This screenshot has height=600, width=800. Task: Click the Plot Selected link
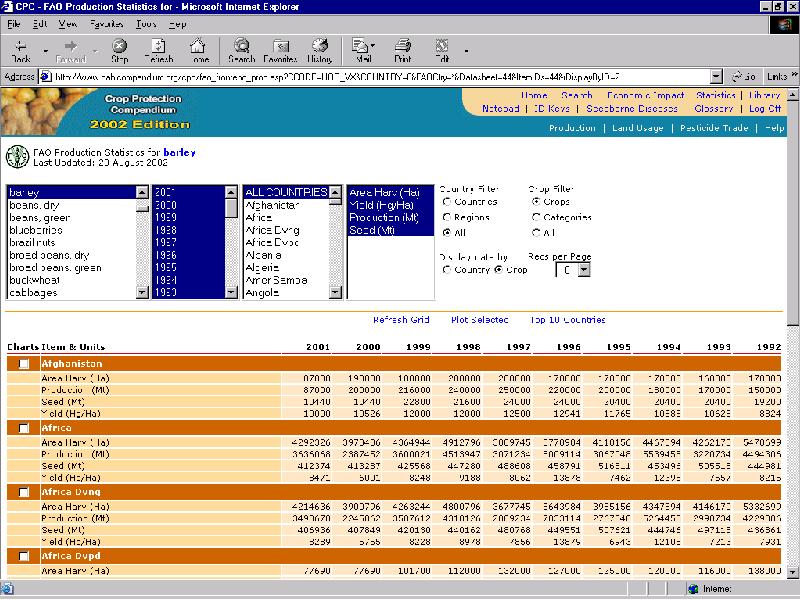point(480,320)
